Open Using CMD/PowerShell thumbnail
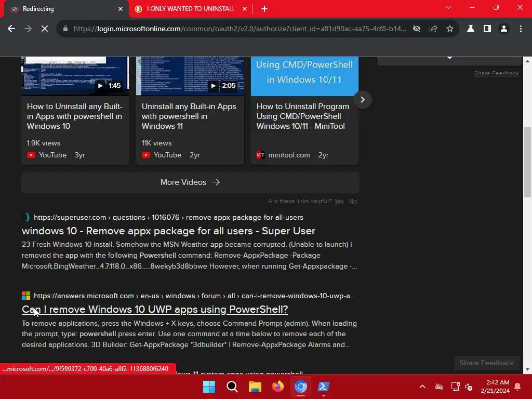 [304, 76]
